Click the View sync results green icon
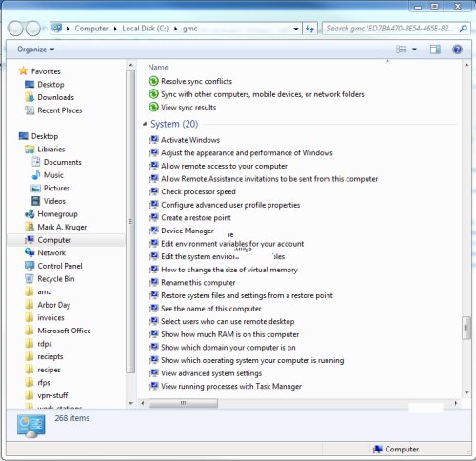The width and height of the screenshot is (476, 461). 153,107
